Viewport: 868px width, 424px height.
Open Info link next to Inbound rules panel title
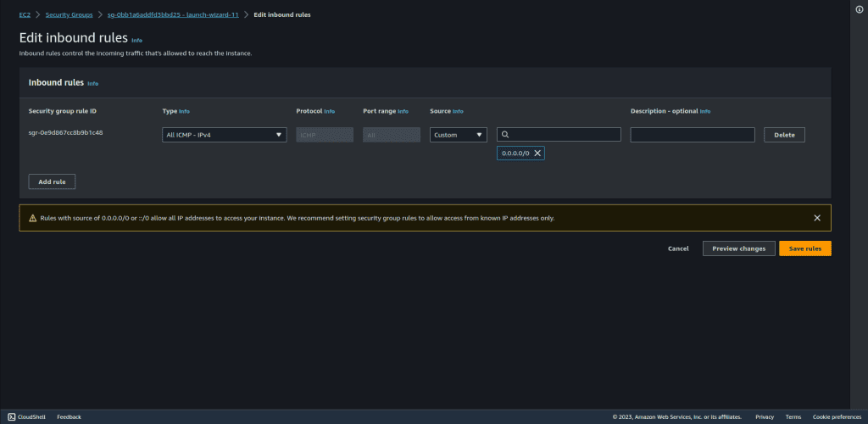click(x=93, y=84)
